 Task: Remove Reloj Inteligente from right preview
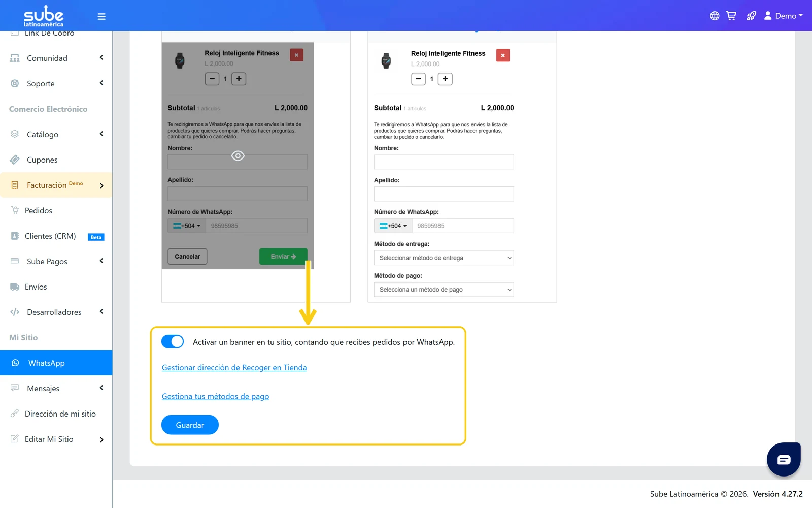[503, 55]
